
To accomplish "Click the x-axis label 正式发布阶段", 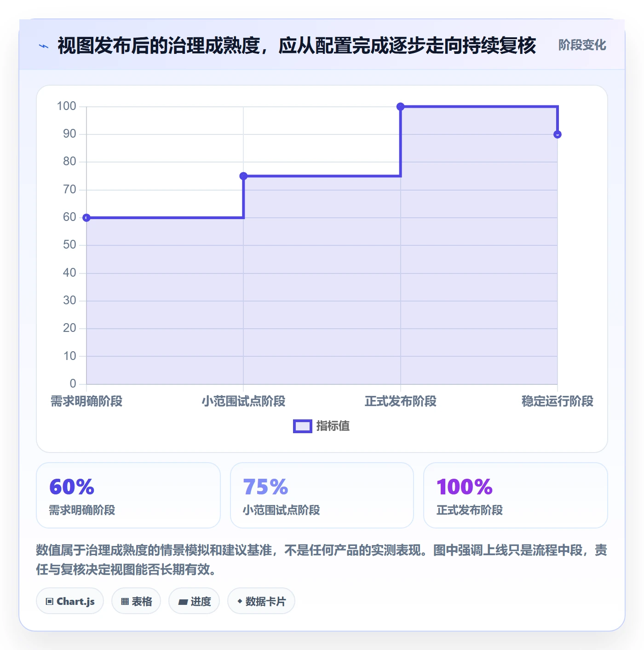I will tap(401, 401).
